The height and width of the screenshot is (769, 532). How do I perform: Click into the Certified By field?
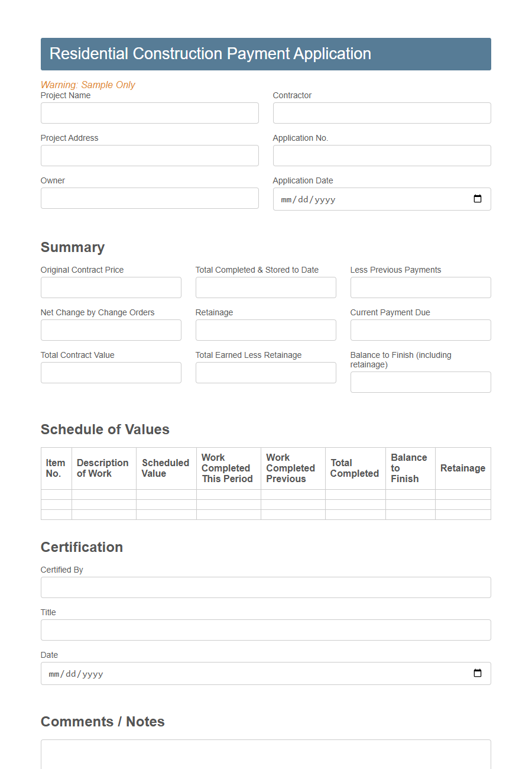[265, 587]
